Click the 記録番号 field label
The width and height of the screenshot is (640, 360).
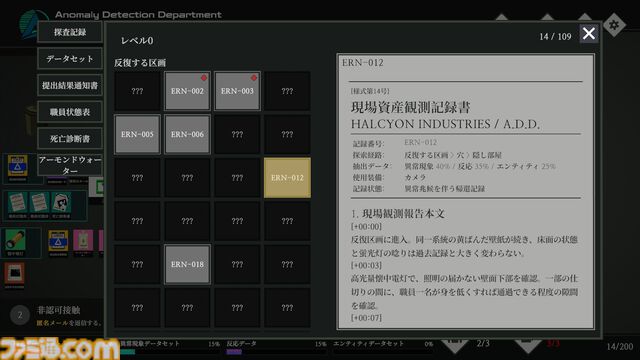pyautogui.click(x=369, y=144)
